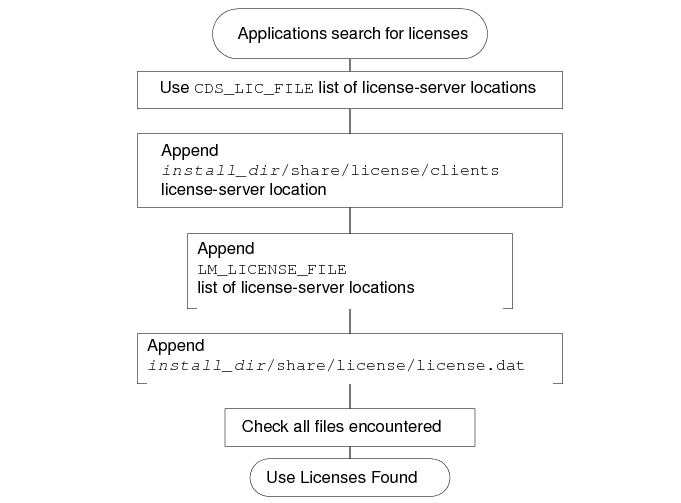Click connector between clients and LM_LICENSE_FILE boxes
Image resolution: width=681 pixels, height=503 pixels.
coord(349,220)
